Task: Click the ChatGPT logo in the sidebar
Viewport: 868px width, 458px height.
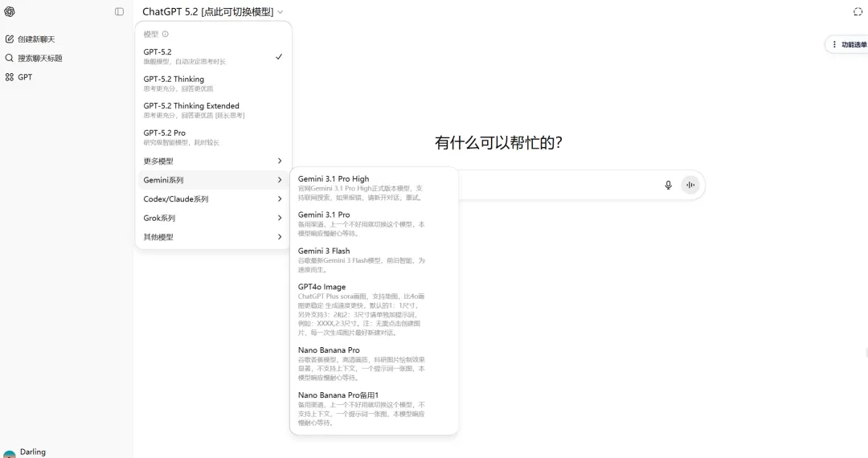Action: coord(10,11)
